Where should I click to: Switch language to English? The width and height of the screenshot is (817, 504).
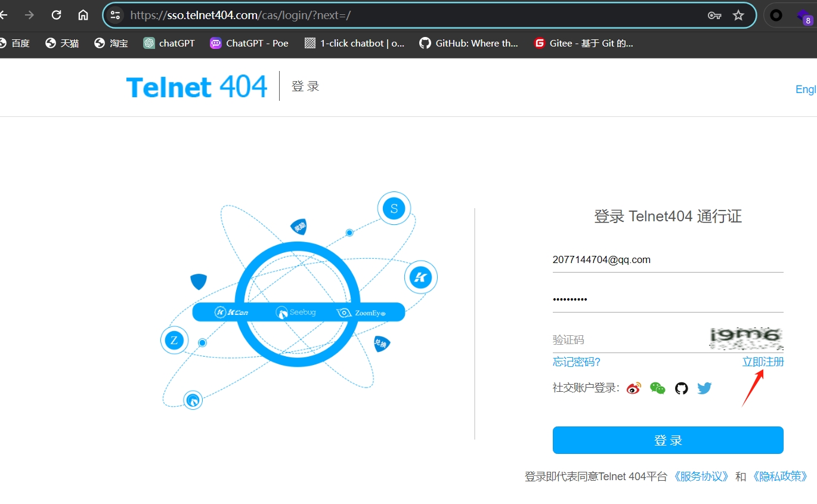pyautogui.click(x=806, y=89)
